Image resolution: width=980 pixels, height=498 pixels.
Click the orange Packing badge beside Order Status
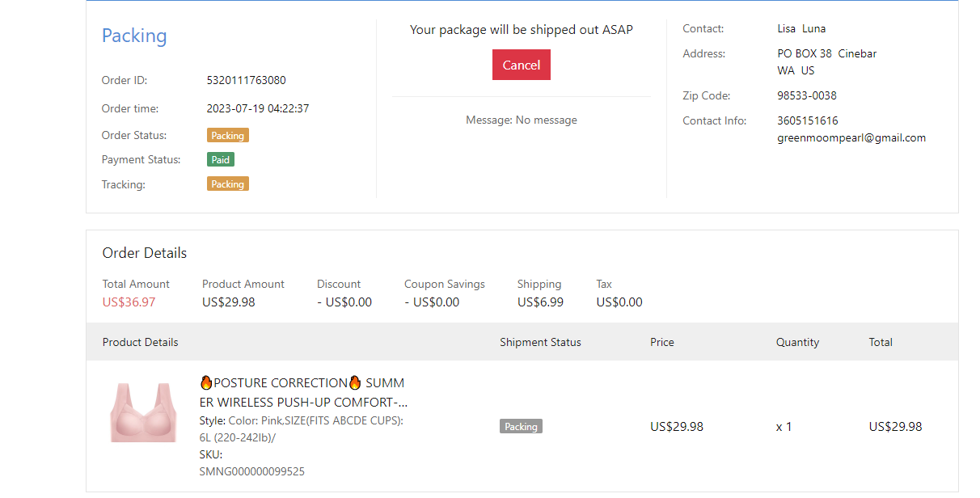click(227, 136)
